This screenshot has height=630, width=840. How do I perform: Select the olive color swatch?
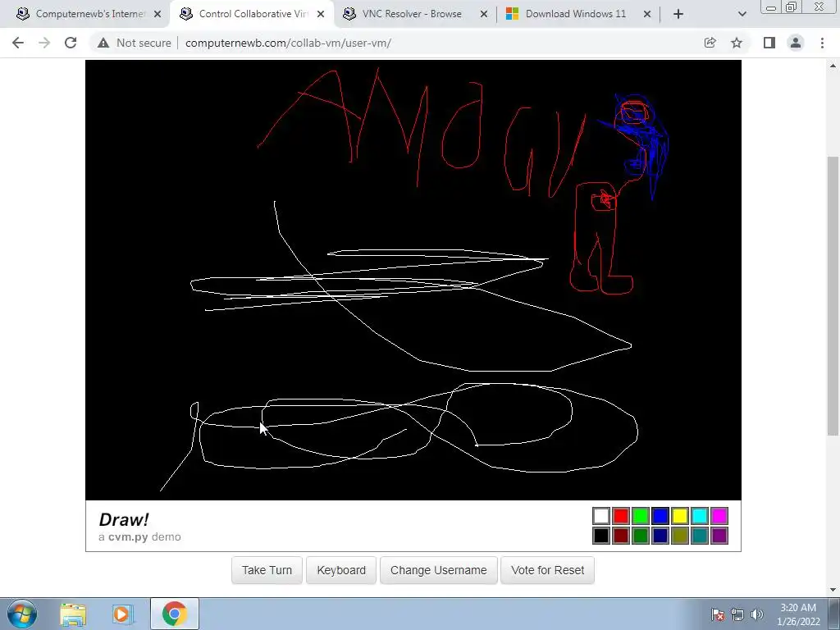pos(680,535)
